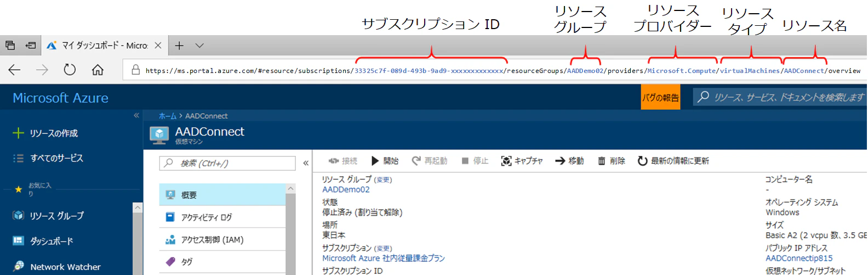Open the AADConnectip815 public IP link
Image resolution: width=868 pixels, height=275 pixels.
799,258
